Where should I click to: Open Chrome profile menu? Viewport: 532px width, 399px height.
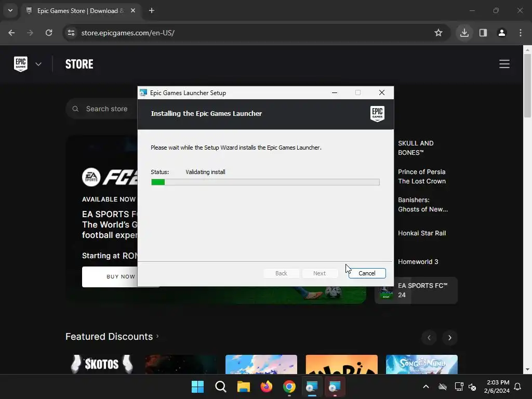[502, 33]
